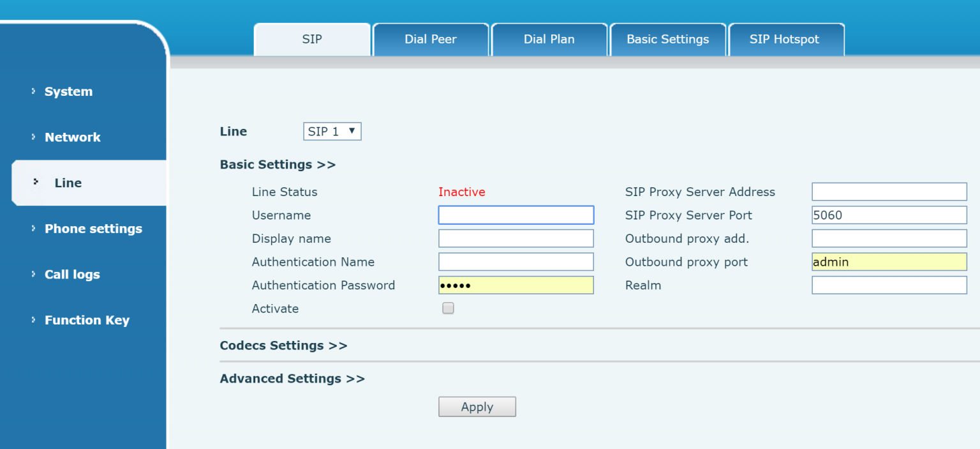Open Call logs from sidebar
Viewport: 980px width, 449px height.
pyautogui.click(x=72, y=275)
